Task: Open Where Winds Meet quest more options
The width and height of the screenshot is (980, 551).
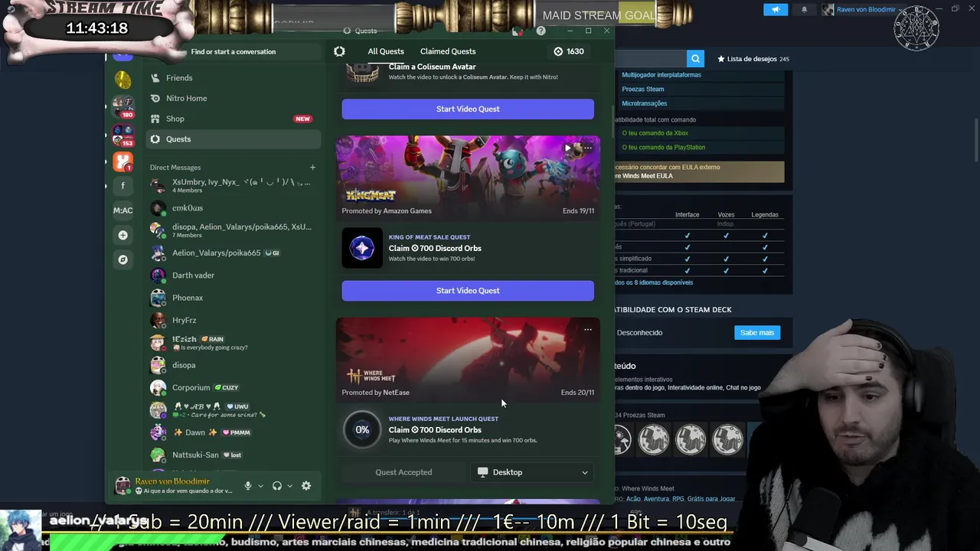Action: pos(588,330)
